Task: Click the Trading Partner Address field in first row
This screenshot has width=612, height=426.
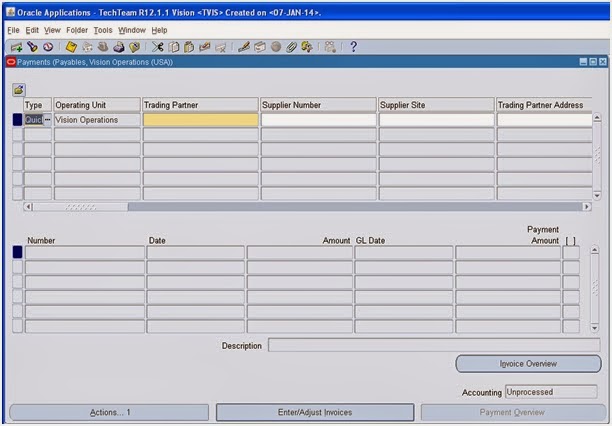Action: 544,120
